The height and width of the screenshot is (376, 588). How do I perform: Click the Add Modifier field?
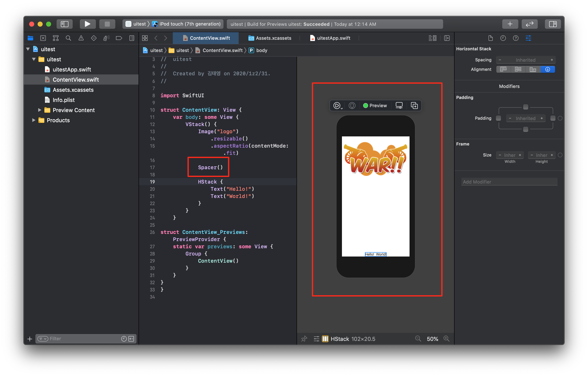pyautogui.click(x=509, y=182)
